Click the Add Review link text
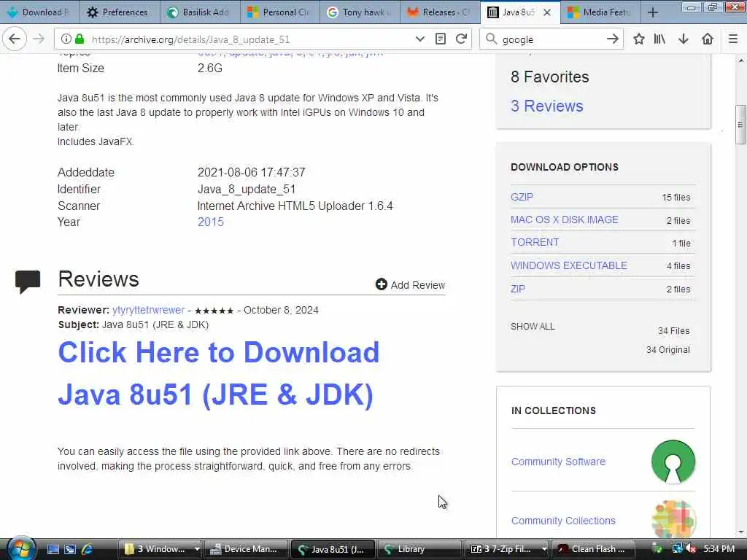 418,285
